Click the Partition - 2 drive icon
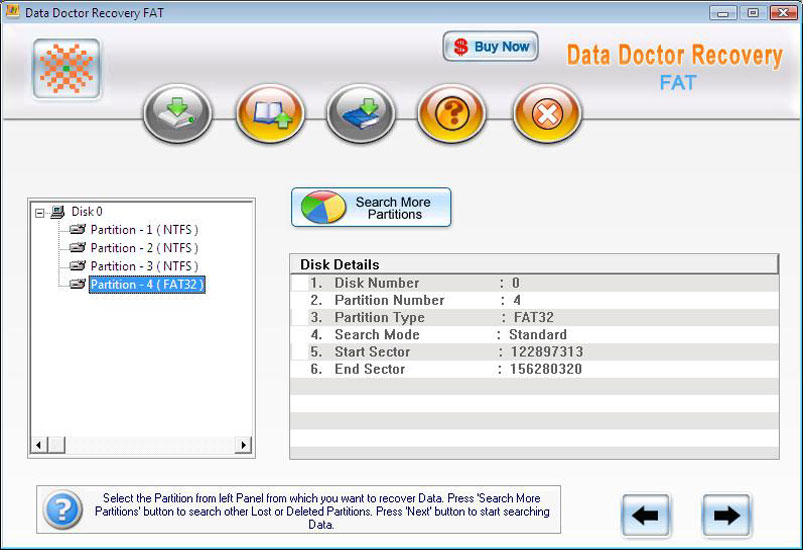 [x=77, y=247]
